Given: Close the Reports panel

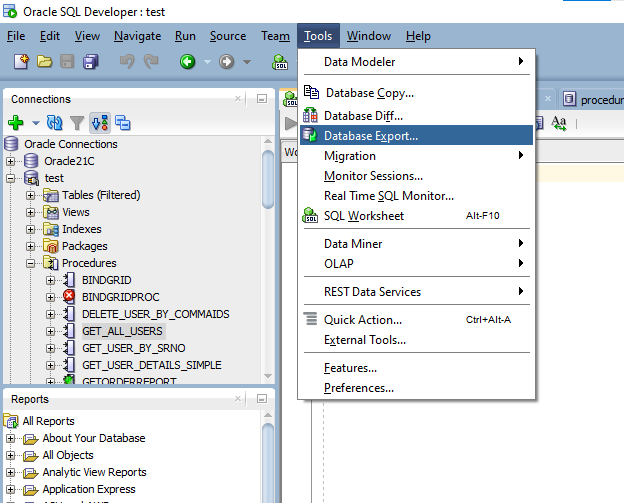Looking at the screenshot, I should click(x=238, y=398).
